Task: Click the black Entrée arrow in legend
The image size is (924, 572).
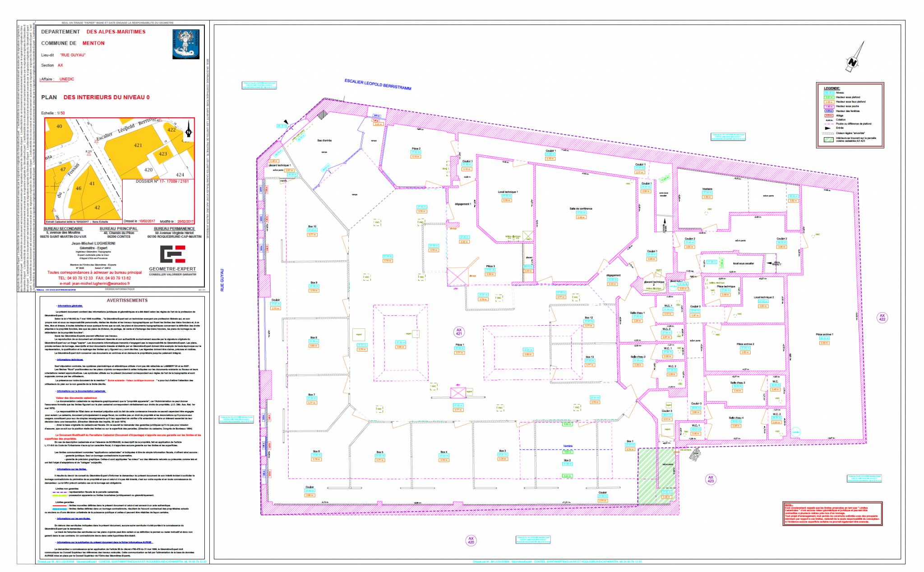Action: click(827, 128)
